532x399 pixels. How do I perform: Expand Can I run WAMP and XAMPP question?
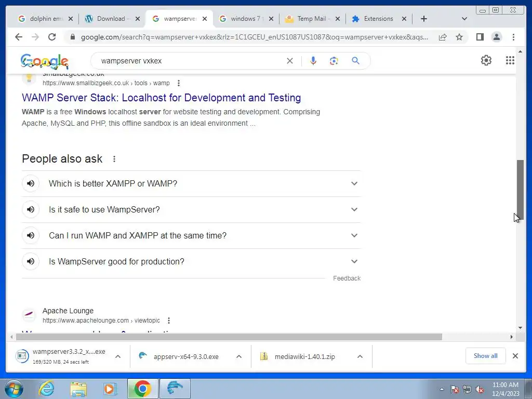[x=354, y=235]
